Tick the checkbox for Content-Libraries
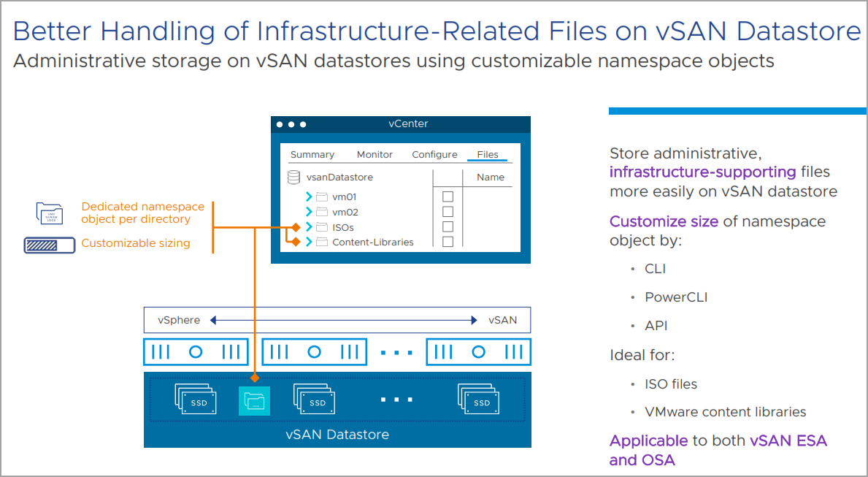 pos(448,242)
